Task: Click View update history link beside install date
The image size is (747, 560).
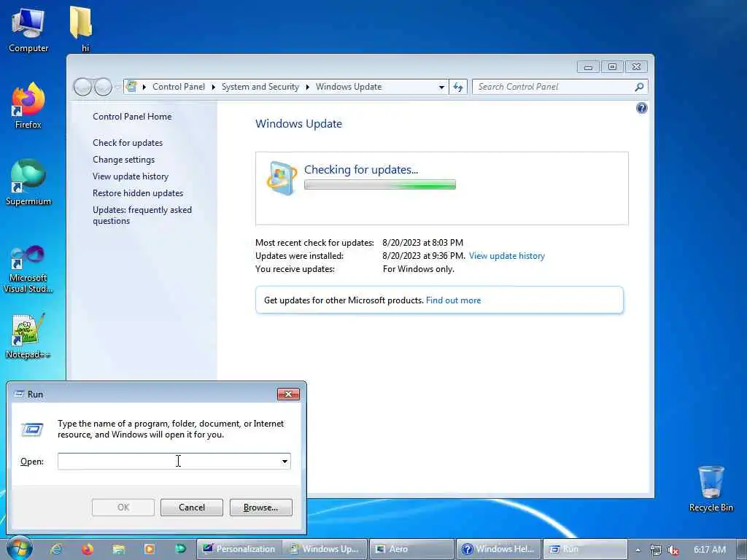Action: point(506,256)
